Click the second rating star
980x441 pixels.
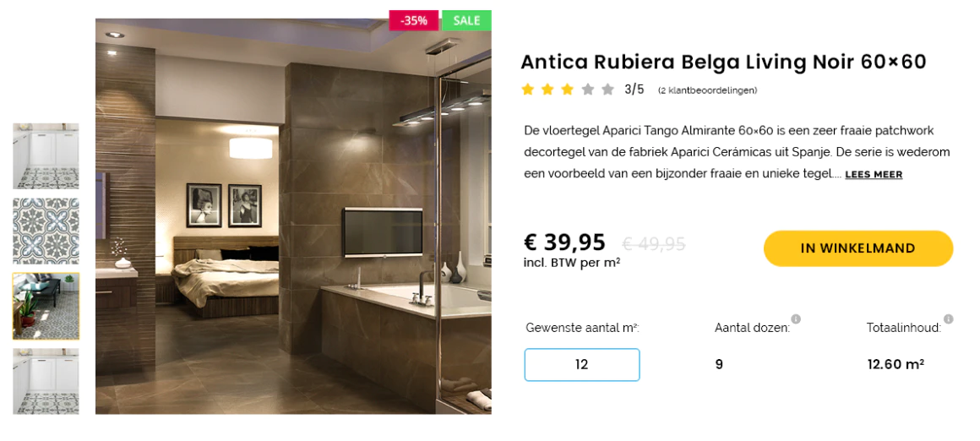pyautogui.click(x=547, y=90)
